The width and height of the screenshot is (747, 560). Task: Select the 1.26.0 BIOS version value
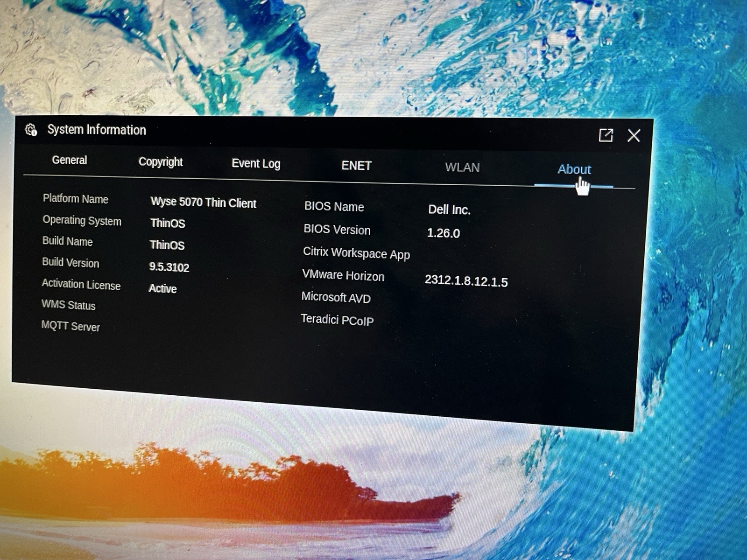[444, 233]
